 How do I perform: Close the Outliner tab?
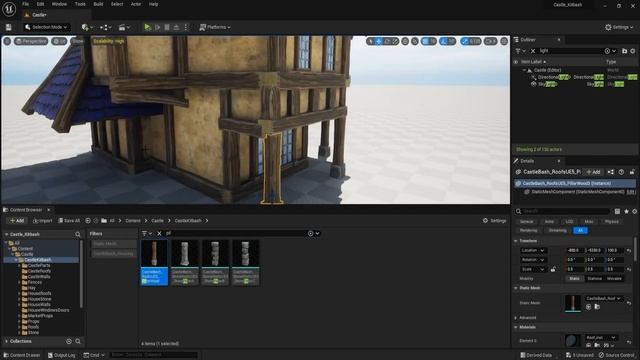pos(559,40)
